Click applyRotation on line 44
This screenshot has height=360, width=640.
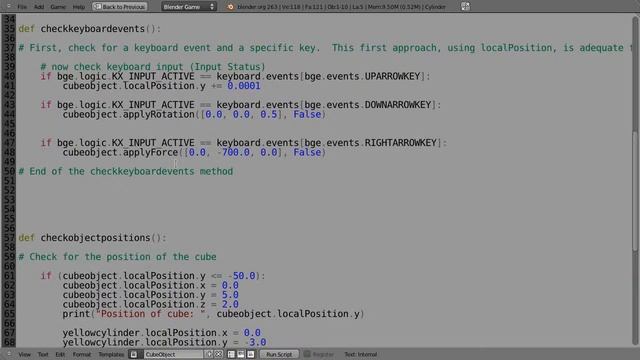(x=159, y=114)
